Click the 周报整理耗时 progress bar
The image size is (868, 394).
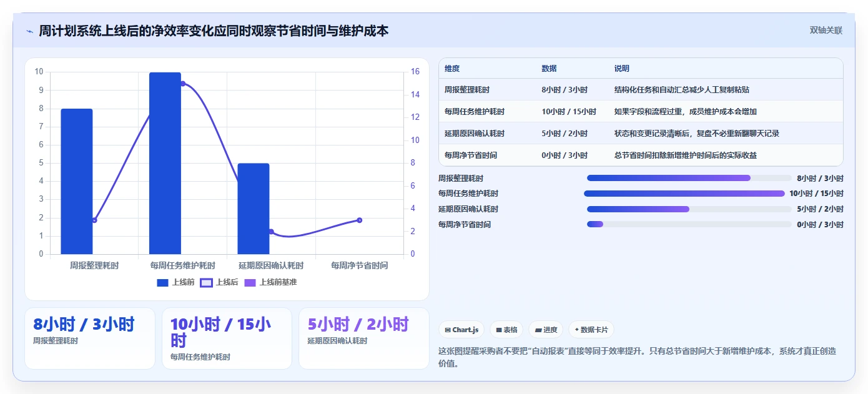point(689,178)
